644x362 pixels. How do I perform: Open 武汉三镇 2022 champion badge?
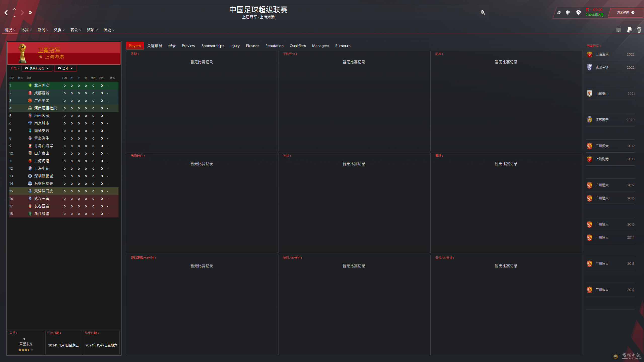[589, 67]
